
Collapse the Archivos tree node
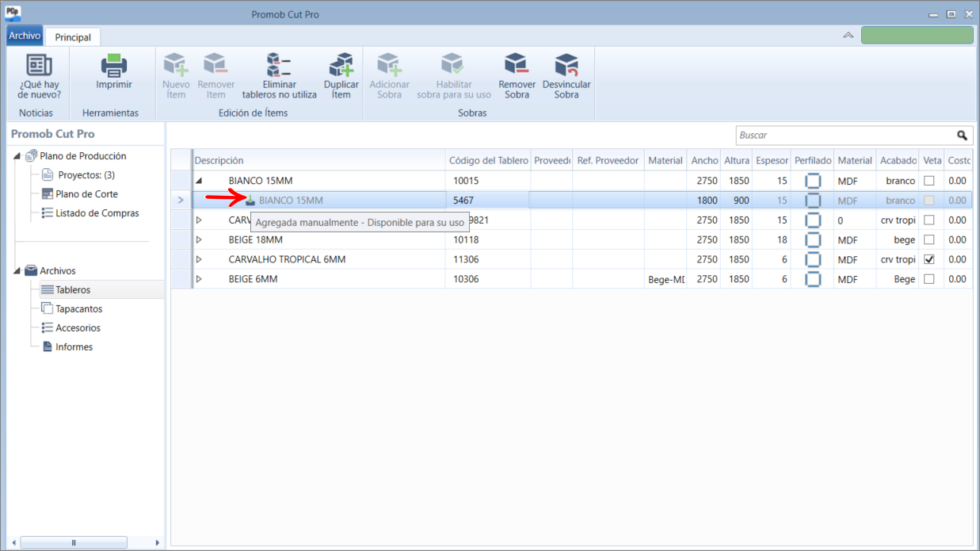tap(17, 271)
